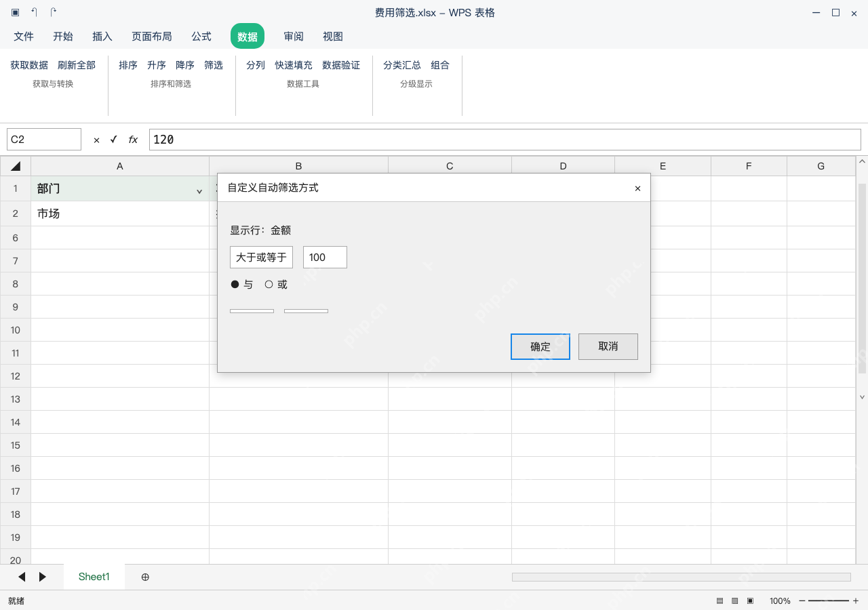The width and height of the screenshot is (868, 610).
Task: Click the second condition value field
Action: tap(306, 311)
